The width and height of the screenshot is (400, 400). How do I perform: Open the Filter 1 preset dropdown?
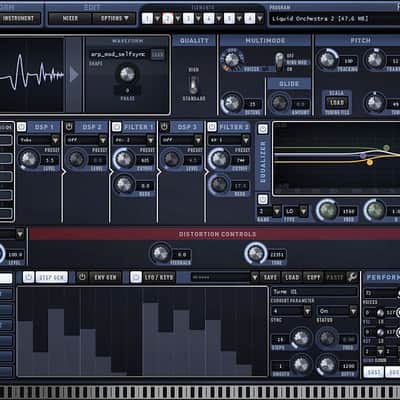click(x=150, y=140)
